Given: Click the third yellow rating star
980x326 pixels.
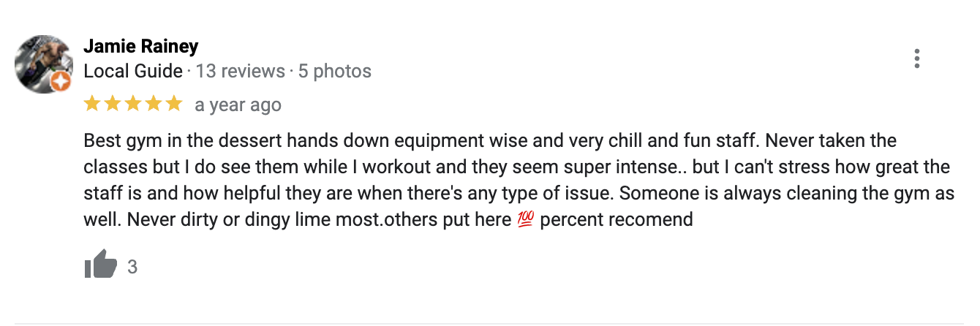Looking at the screenshot, I should click(x=133, y=104).
